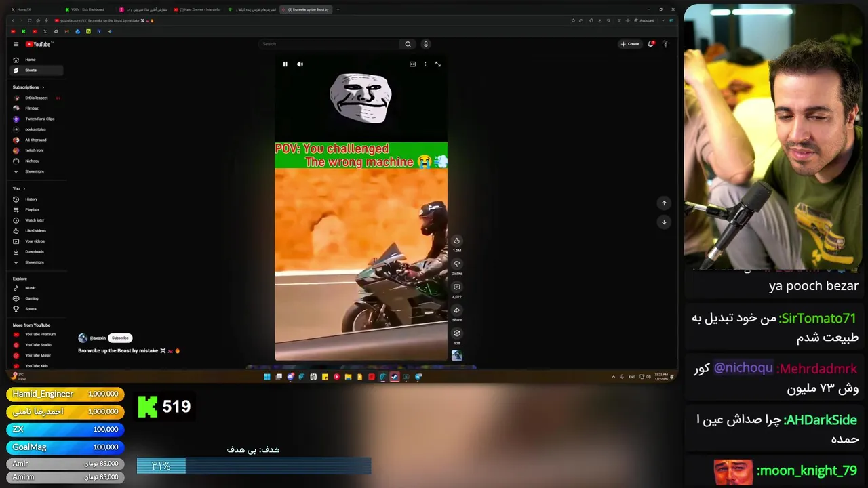Open Liked videos

click(x=37, y=230)
